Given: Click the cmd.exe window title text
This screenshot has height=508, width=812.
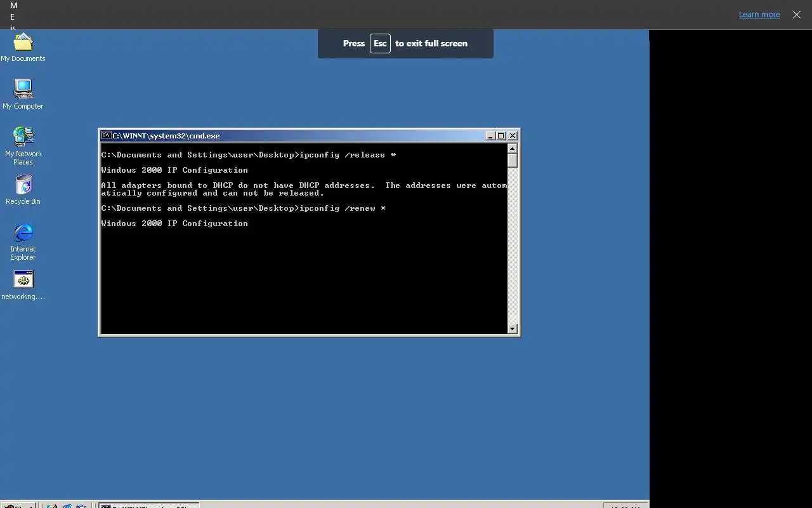Looking at the screenshot, I should click(x=166, y=136).
